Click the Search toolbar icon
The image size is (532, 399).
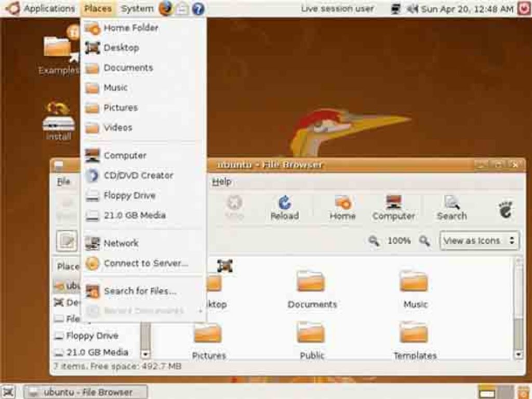(x=451, y=208)
